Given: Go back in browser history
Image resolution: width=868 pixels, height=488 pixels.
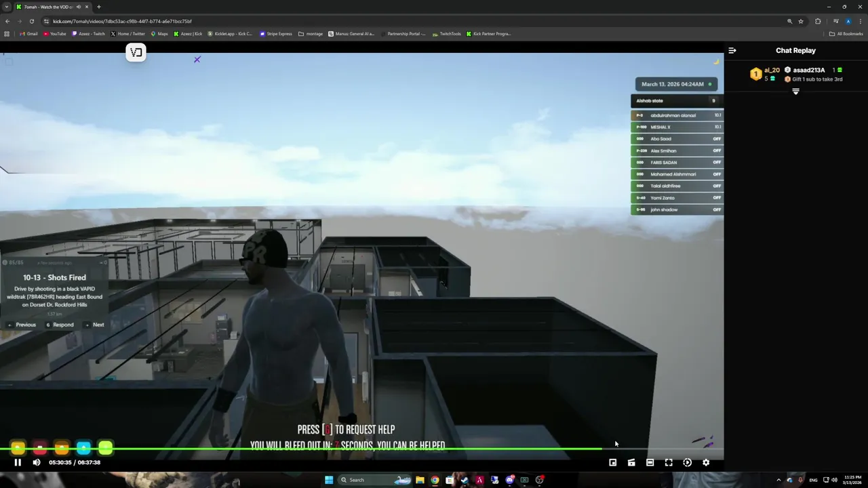Looking at the screenshot, I should (x=7, y=21).
